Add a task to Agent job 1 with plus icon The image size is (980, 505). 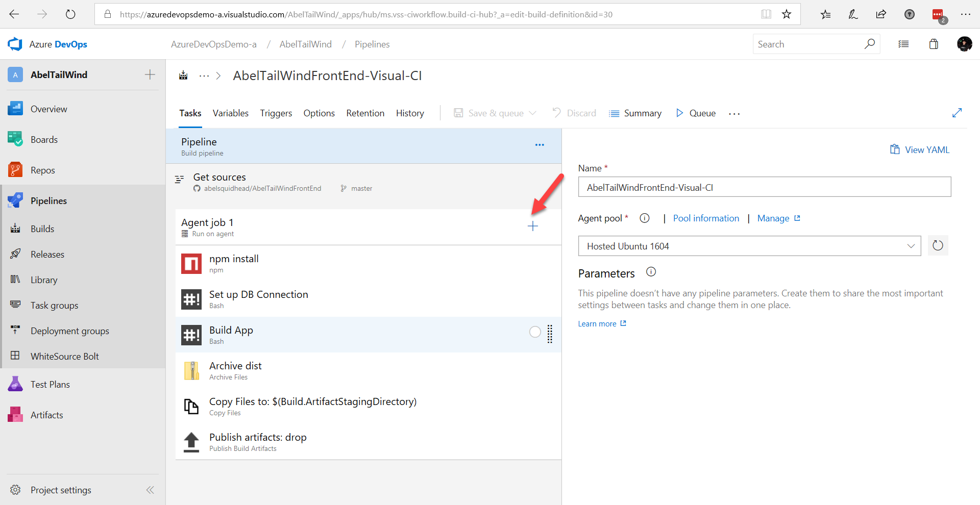pyautogui.click(x=533, y=226)
